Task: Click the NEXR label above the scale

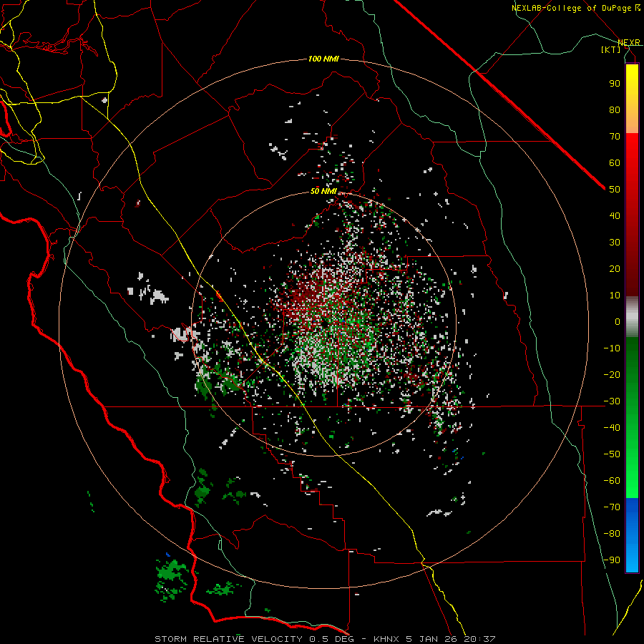Action: point(629,42)
